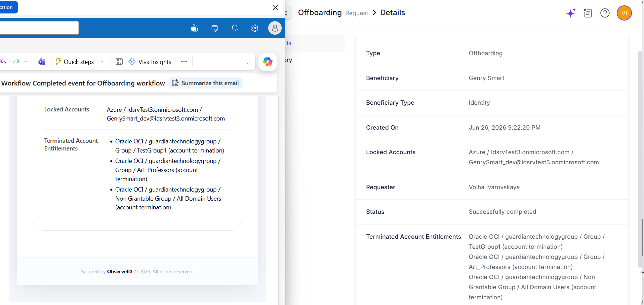Expand the Forward options dropdown arrow

(x=26, y=62)
